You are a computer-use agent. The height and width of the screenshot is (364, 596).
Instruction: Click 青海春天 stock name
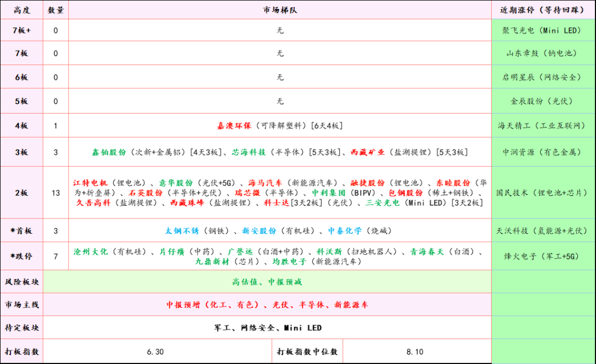click(427, 251)
